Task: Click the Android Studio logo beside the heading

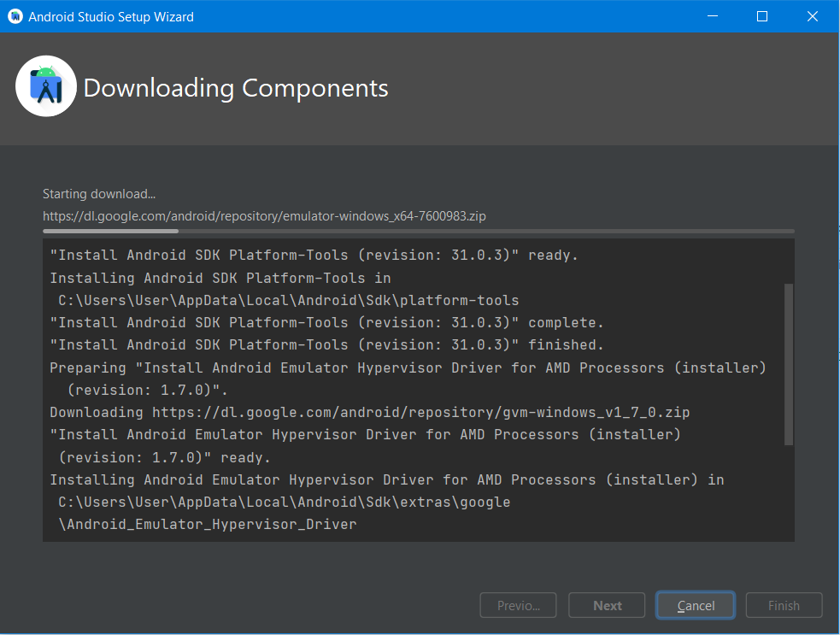Action: click(x=46, y=86)
